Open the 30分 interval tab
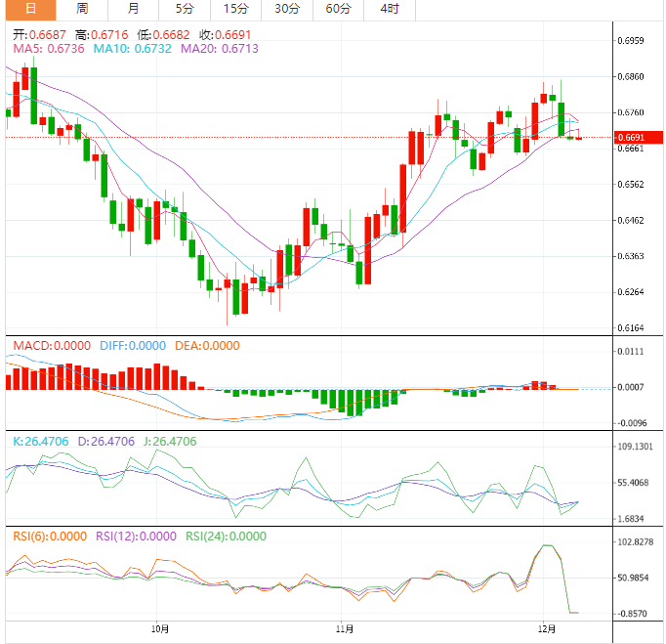The width and height of the screenshot is (666, 644). 287,10
